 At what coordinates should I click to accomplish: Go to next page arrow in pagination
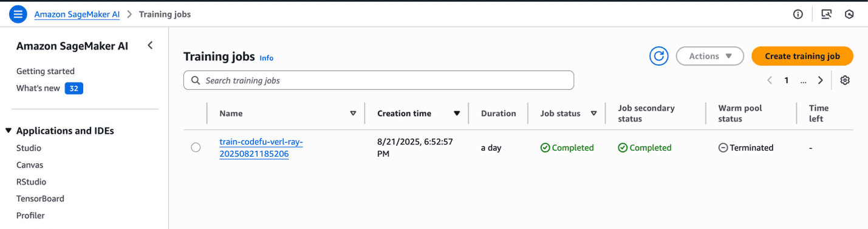[820, 80]
